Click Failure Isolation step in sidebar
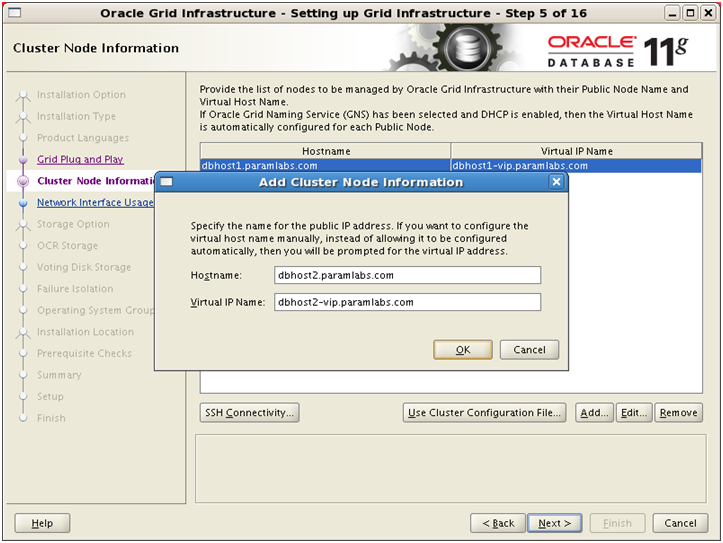The image size is (723, 543). point(75,289)
